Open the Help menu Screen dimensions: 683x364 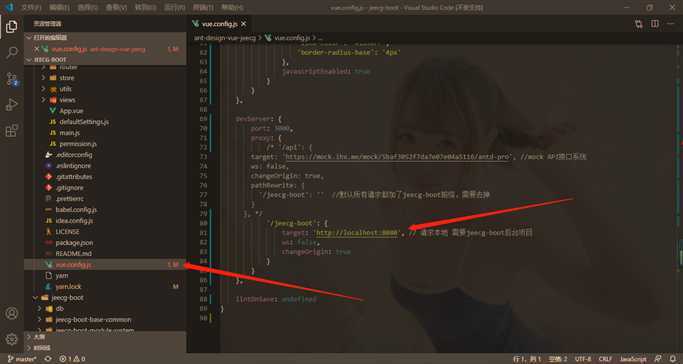coord(232,7)
